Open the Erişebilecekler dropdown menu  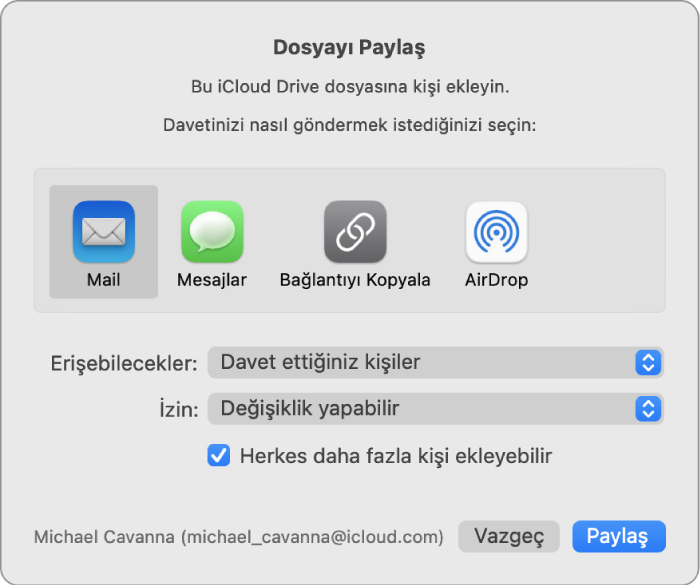point(436,363)
